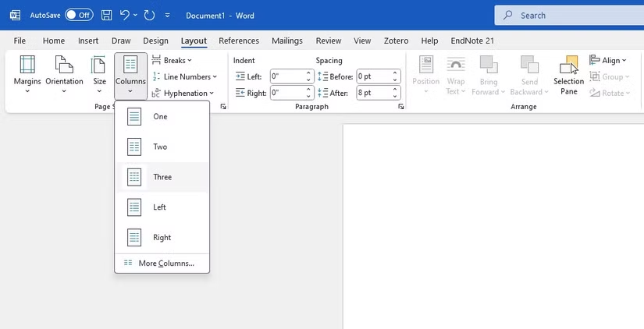Open the Paragraph dialog launcher
This screenshot has width=644, height=329.
[x=401, y=107]
